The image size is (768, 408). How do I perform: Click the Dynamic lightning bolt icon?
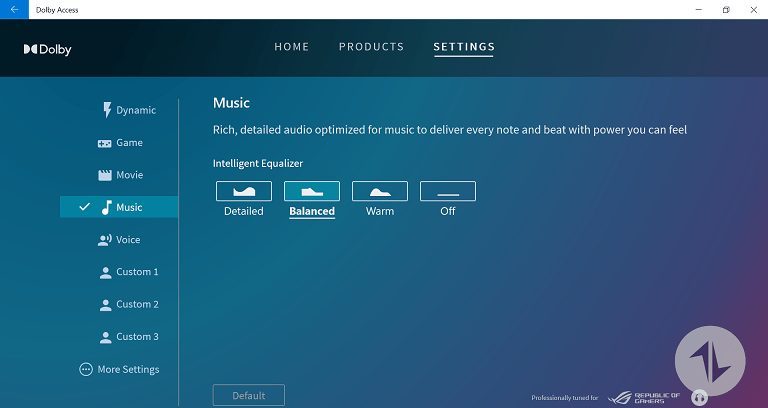point(107,110)
